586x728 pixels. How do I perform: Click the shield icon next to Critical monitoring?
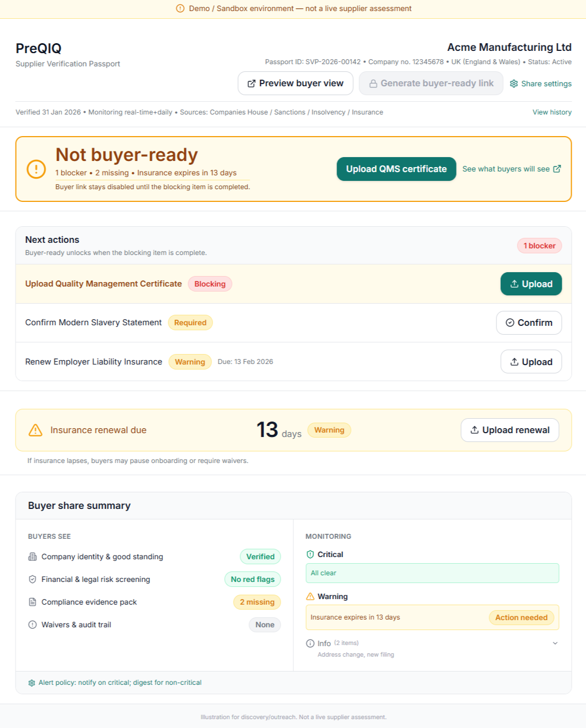(x=310, y=554)
